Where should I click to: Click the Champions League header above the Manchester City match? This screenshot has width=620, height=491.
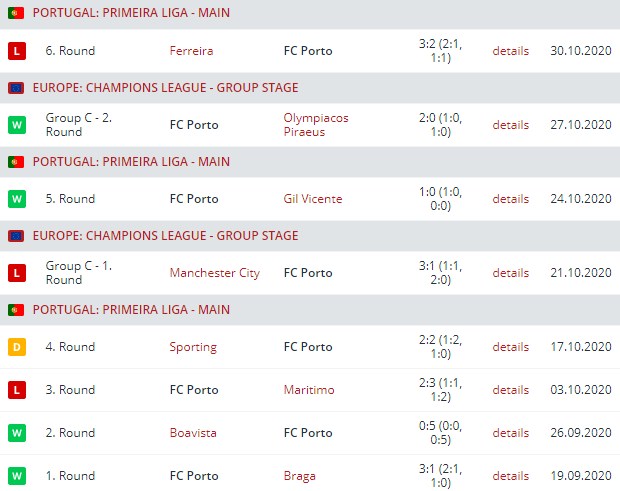click(165, 236)
